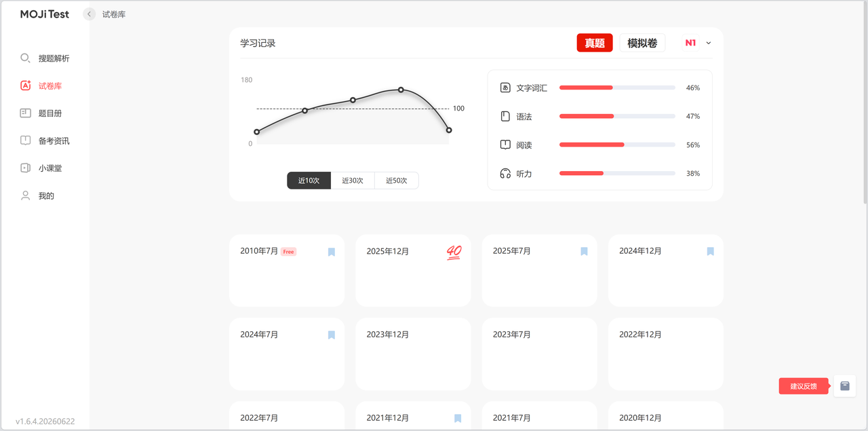Click the first point on the score chart
This screenshot has width=868, height=431.
[256, 132]
